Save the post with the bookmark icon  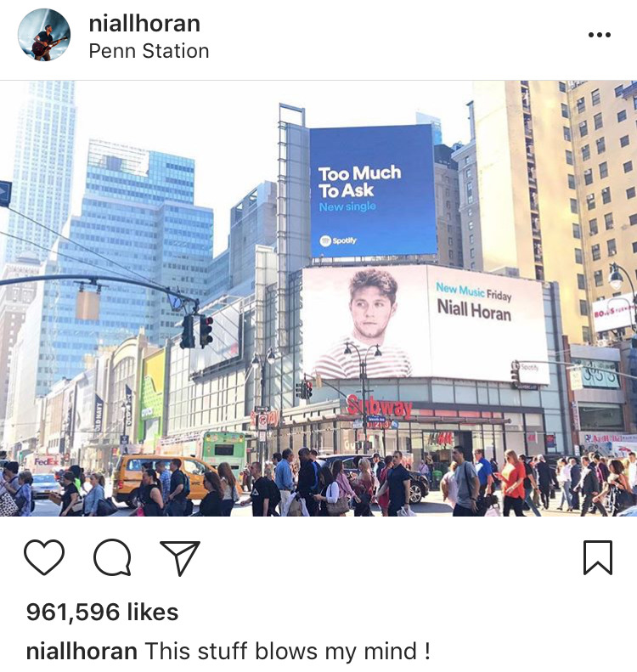tap(598, 557)
